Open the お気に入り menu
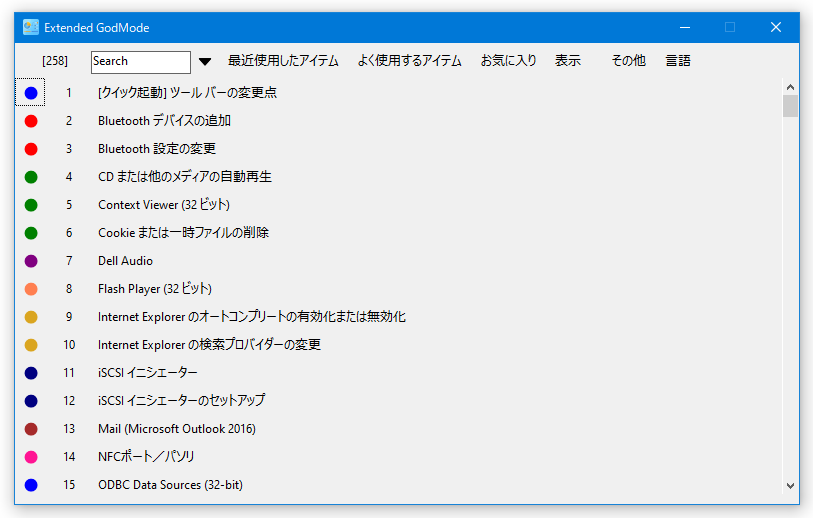The height and width of the screenshot is (518, 813). [508, 61]
